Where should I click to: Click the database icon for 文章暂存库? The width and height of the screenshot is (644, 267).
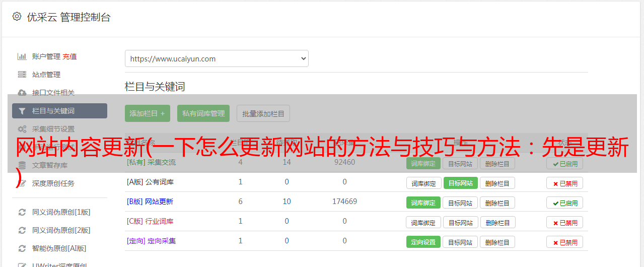[22, 165]
